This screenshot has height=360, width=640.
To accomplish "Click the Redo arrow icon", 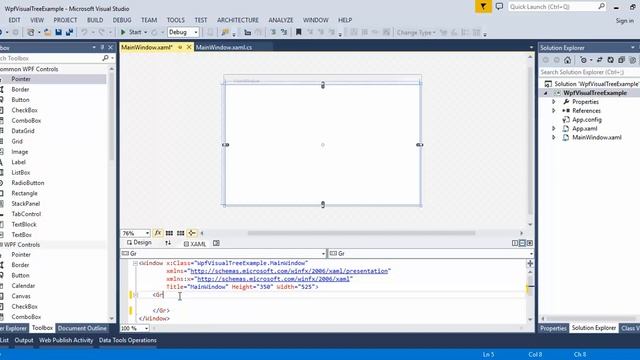I will point(101,32).
